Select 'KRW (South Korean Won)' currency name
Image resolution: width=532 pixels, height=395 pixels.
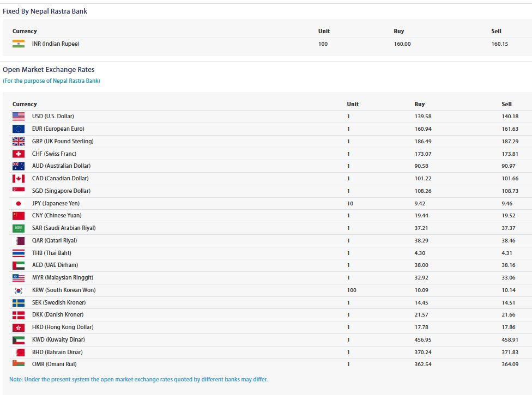(64, 290)
